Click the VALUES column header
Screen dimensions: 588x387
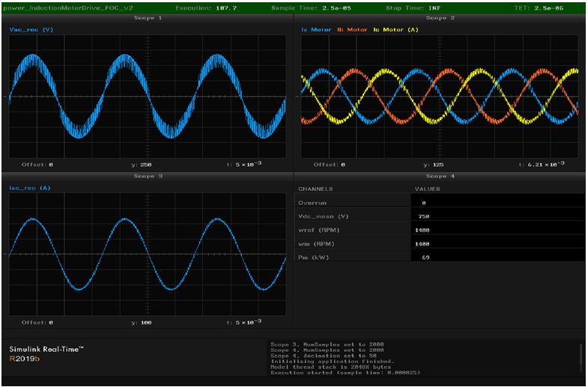(427, 189)
